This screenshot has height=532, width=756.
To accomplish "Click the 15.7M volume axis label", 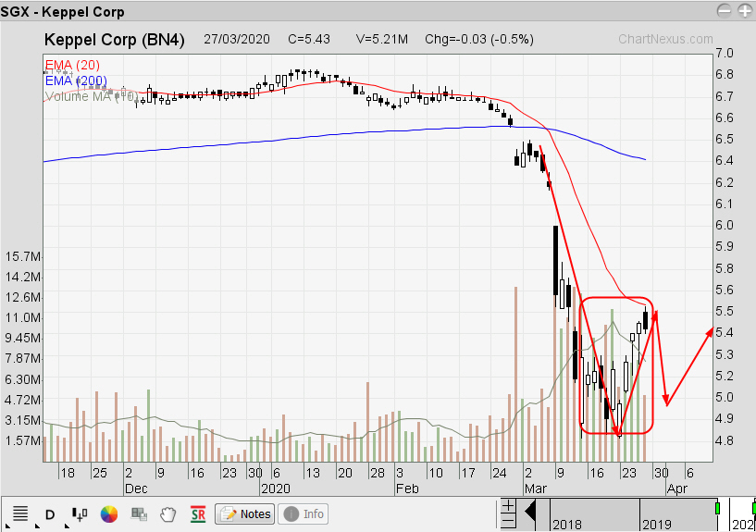I will click(x=22, y=256).
